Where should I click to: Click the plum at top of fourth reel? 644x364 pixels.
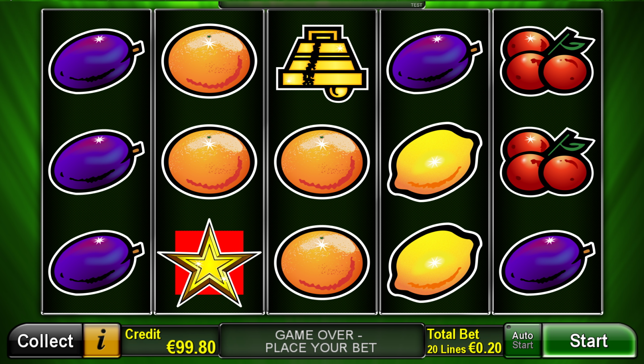point(435,61)
